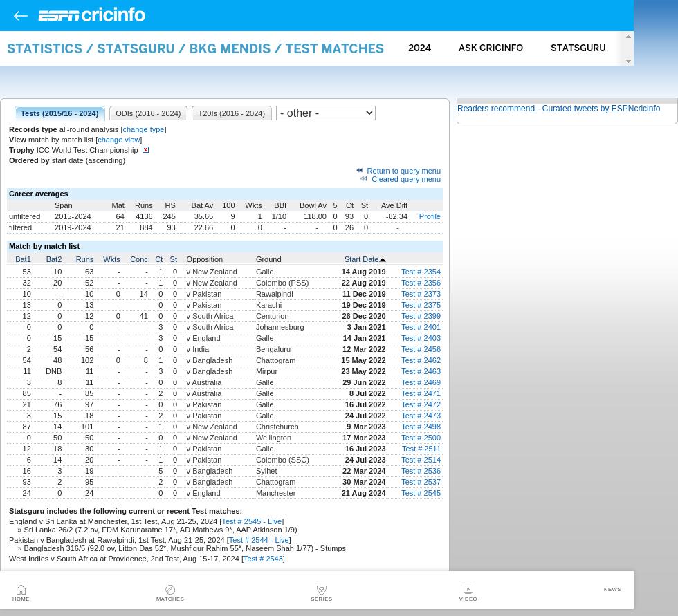Sort the list by Ct column header

point(158,260)
